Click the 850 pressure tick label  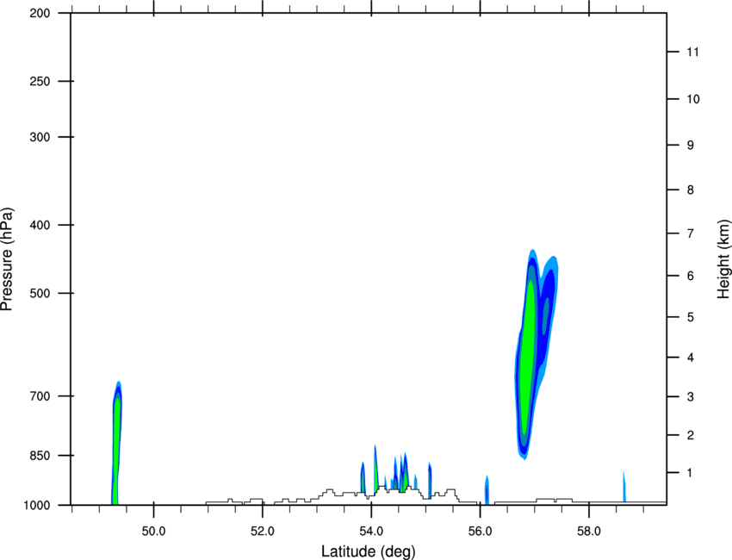40,456
